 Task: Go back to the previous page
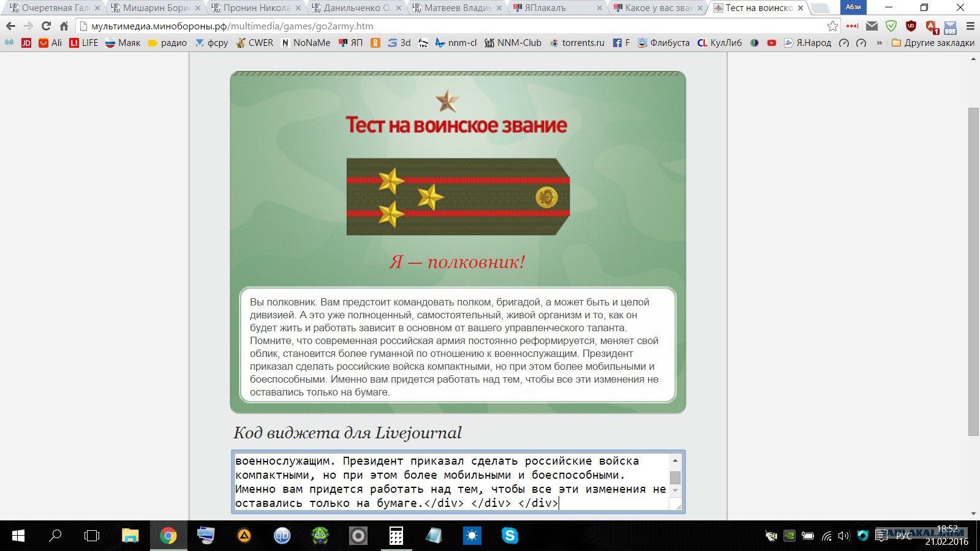click(10, 26)
